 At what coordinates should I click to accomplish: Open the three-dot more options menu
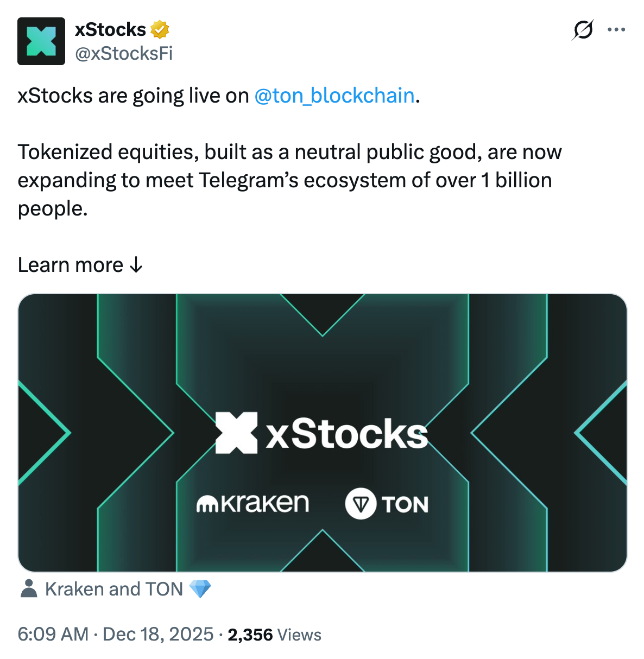coord(616,30)
